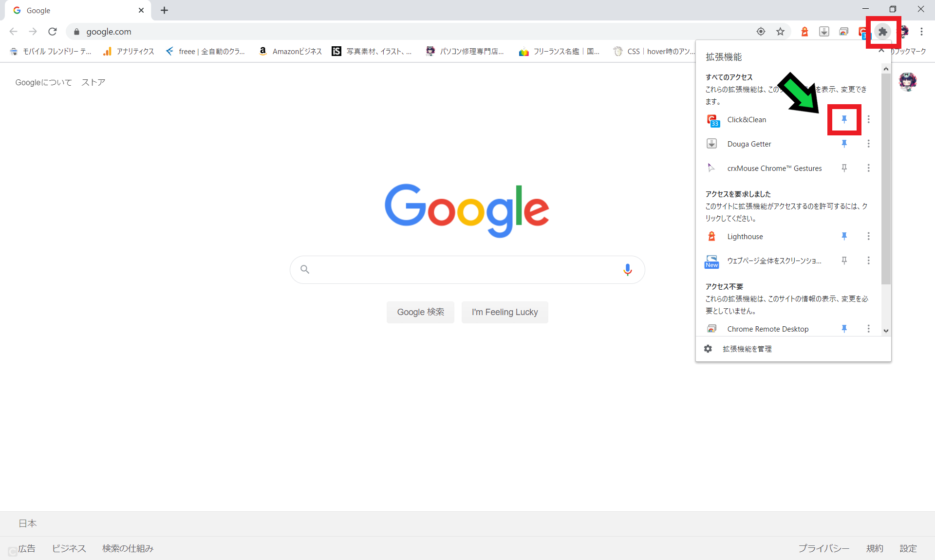Open the Google account avatar on page
The height and width of the screenshot is (560, 935).
coord(908,82)
